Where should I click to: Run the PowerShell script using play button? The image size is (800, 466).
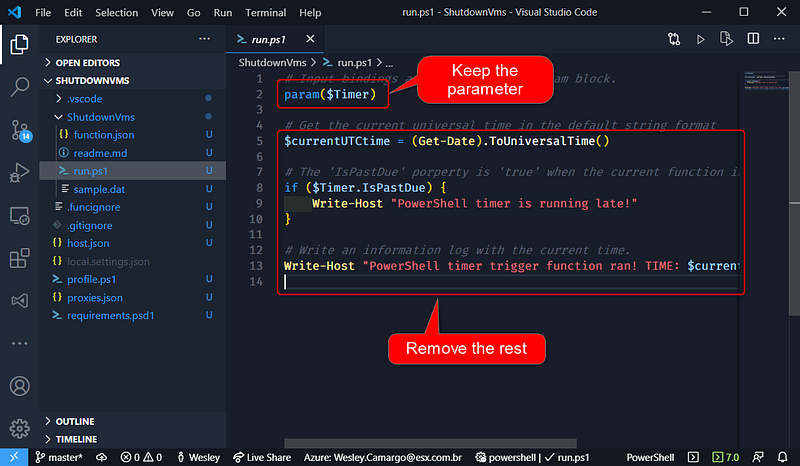(x=701, y=39)
